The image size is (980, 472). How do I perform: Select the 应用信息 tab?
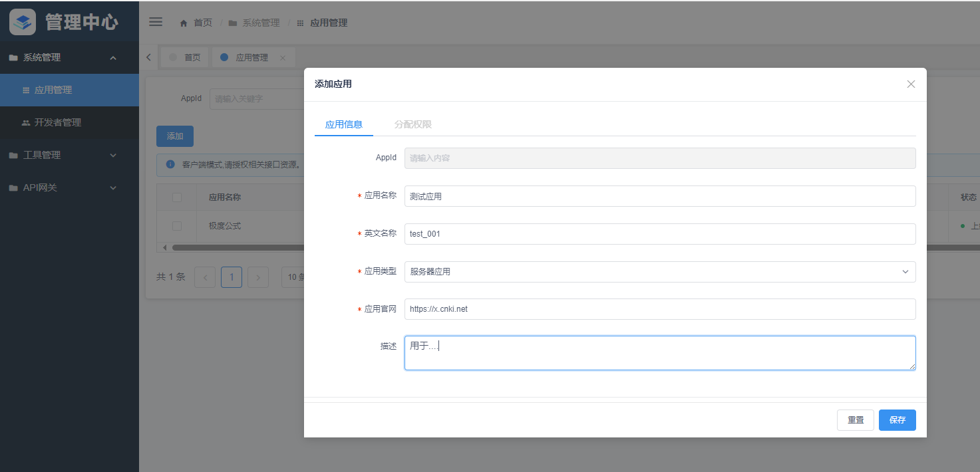pos(343,124)
